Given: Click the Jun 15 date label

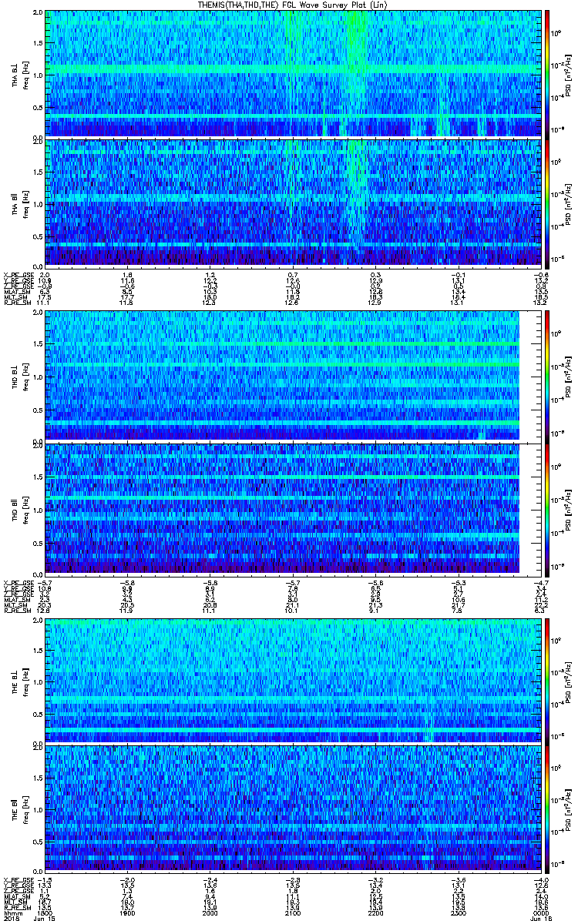Looking at the screenshot, I should click(x=45, y=919).
